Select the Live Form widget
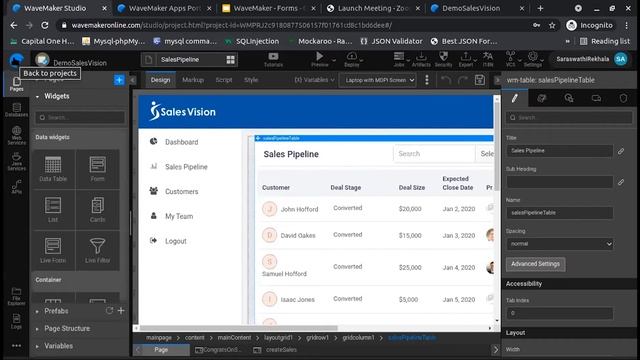Viewport: 640px width, 360px height. pos(53,250)
